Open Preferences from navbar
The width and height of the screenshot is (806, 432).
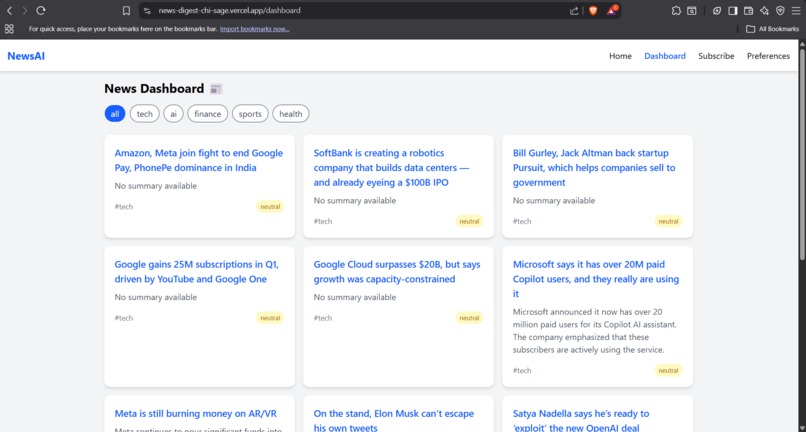[x=768, y=56]
